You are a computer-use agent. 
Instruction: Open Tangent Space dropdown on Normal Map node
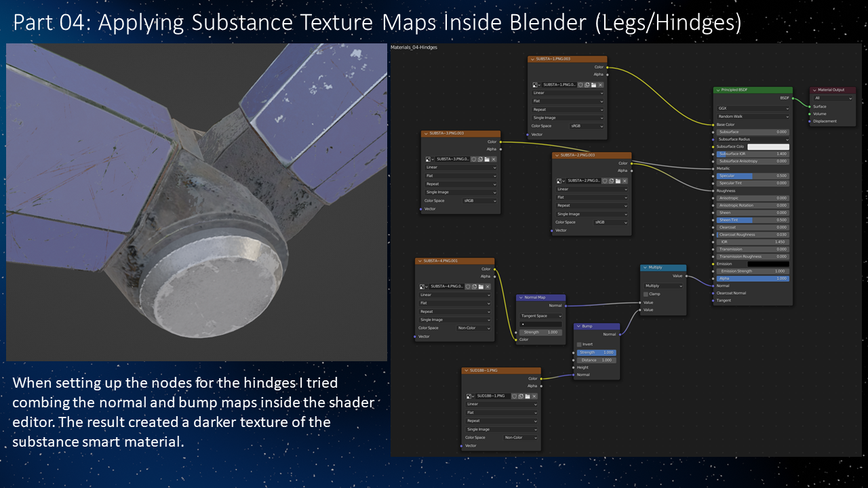[x=540, y=316]
